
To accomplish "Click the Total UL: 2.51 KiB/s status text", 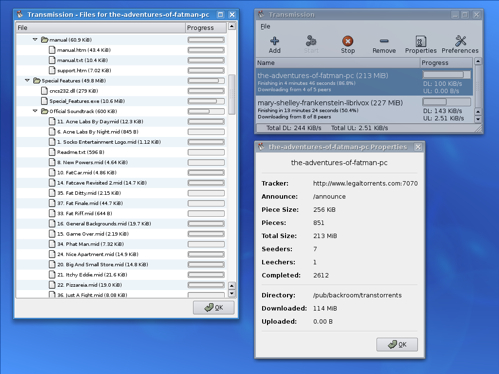I will point(359,128).
